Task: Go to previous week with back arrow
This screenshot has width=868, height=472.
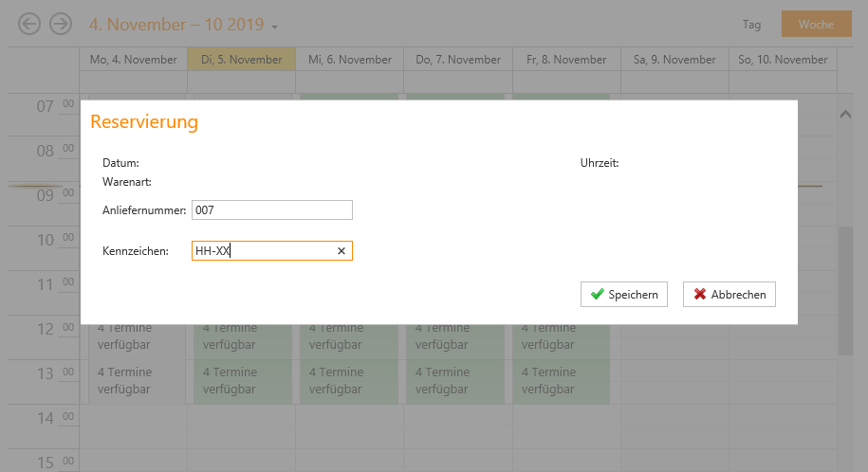Action: tap(29, 24)
